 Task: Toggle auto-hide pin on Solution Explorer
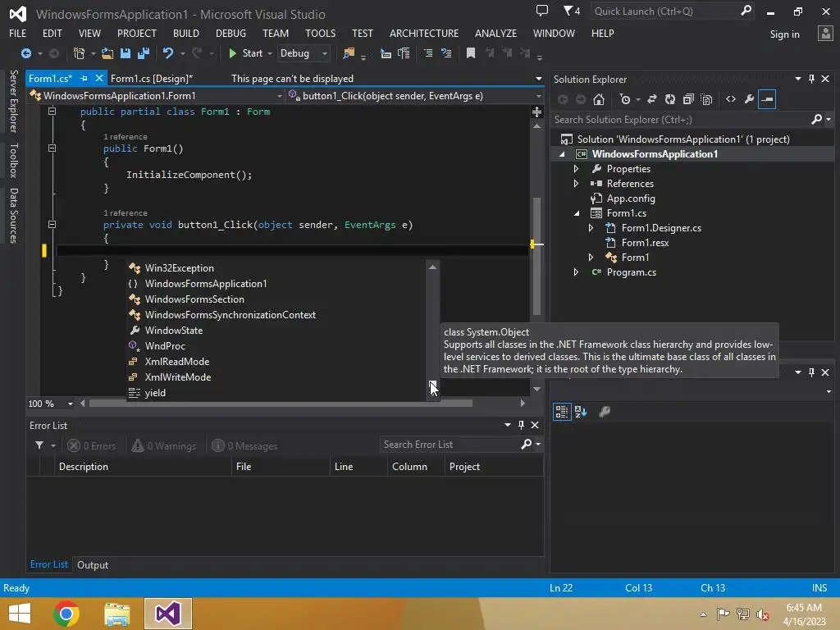811,79
